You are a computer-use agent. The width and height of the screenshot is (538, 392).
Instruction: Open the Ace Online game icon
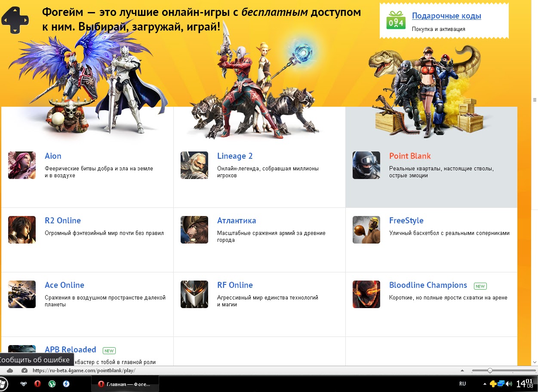[x=22, y=294]
